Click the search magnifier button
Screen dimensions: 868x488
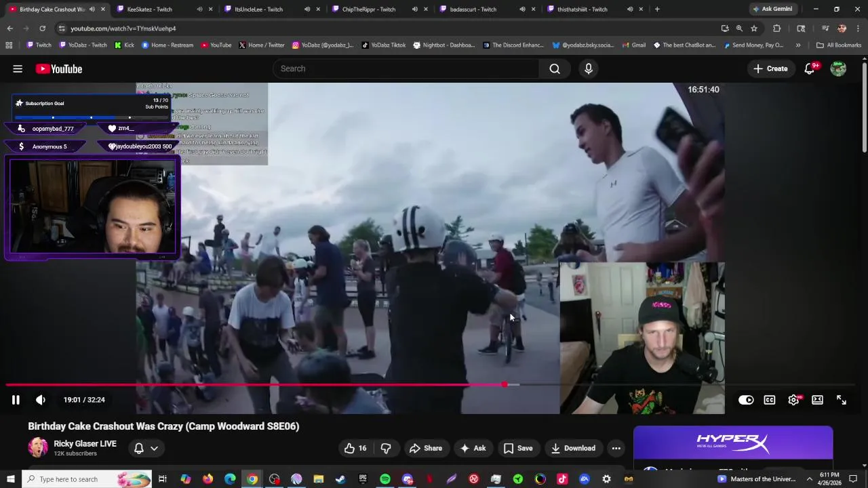point(555,68)
